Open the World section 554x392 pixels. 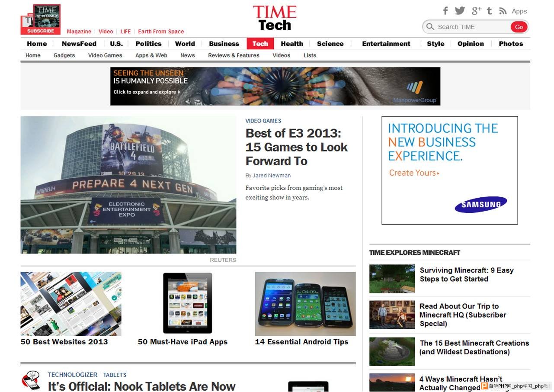[185, 44]
